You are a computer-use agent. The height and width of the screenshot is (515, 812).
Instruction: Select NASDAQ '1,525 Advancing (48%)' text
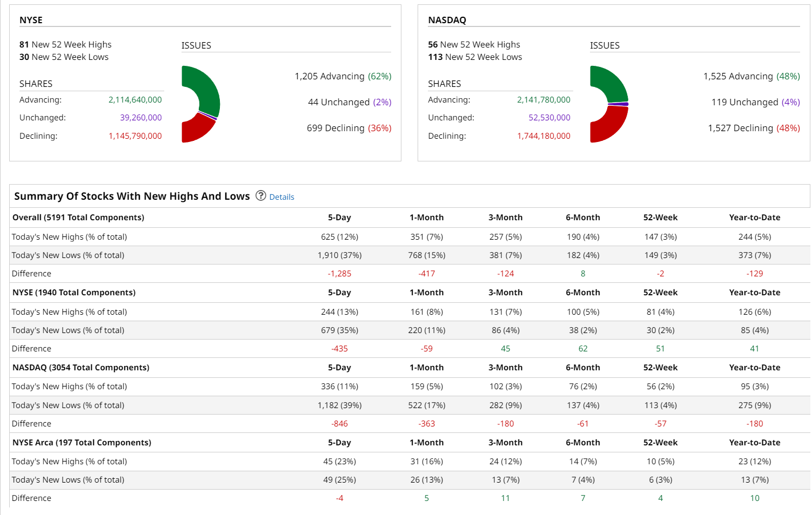tap(751, 76)
